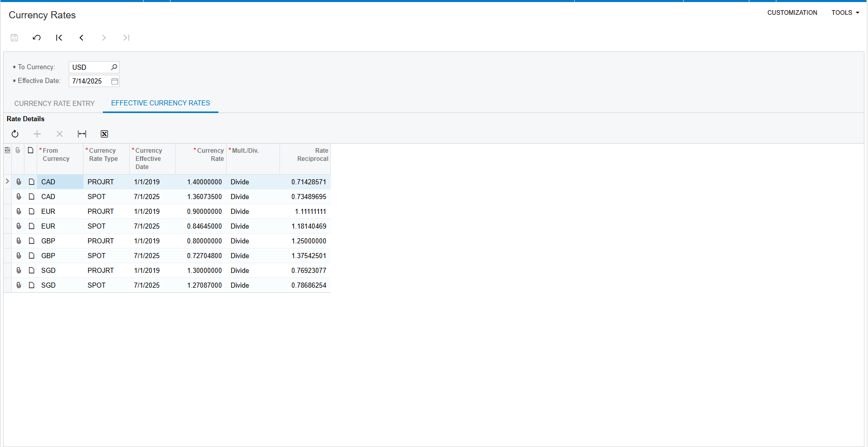Select reciprocal 0.78686254 cell
The height and width of the screenshot is (447, 868).
305,285
